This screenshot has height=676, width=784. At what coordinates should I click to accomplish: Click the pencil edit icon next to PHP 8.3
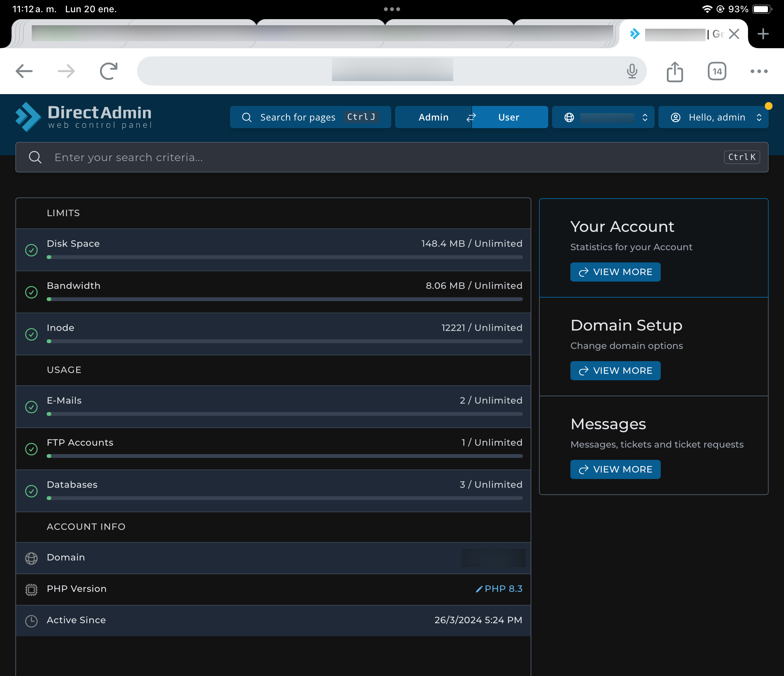point(479,589)
